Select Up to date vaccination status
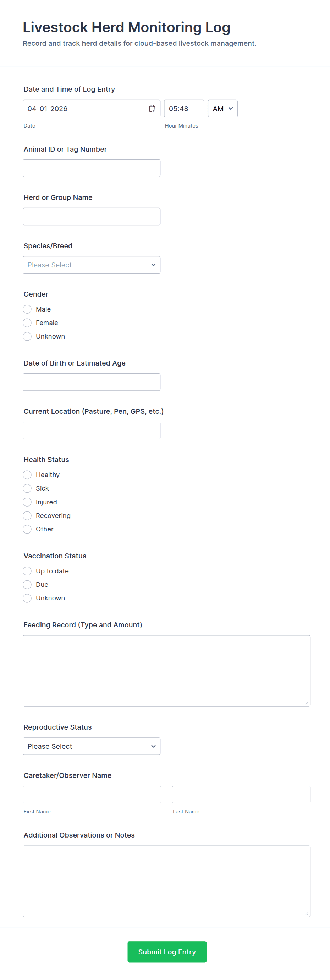Screen dimensions: 330x980 click(x=27, y=571)
